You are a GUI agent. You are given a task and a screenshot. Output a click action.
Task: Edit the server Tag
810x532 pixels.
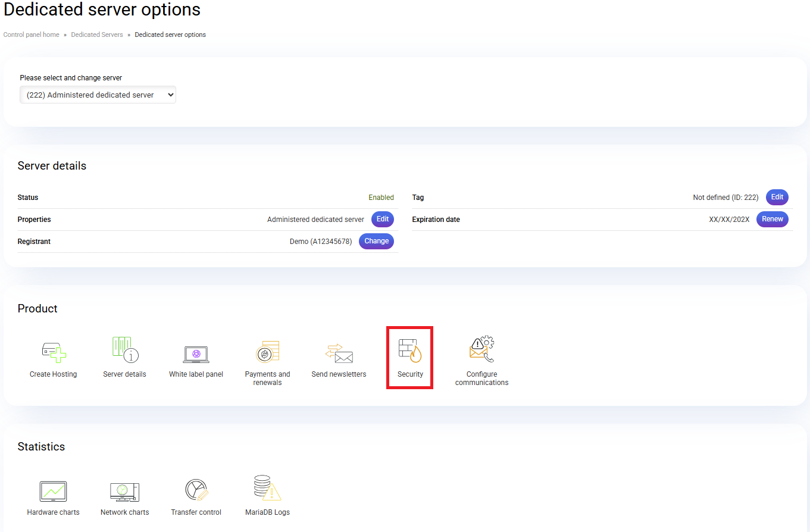[x=777, y=197]
